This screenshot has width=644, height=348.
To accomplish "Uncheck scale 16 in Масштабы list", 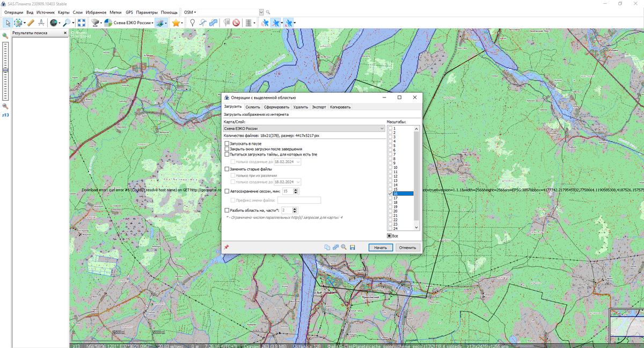I will [x=390, y=194].
